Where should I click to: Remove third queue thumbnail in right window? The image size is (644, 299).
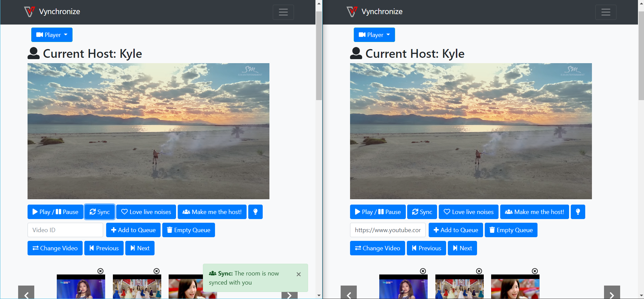535,271
